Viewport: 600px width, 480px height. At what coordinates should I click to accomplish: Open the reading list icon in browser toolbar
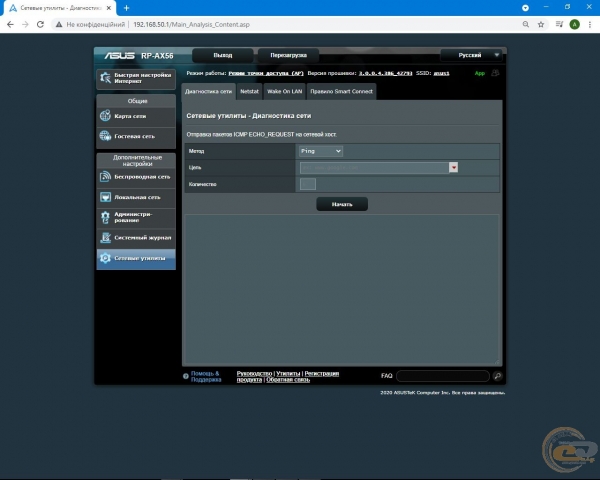(x=559, y=24)
